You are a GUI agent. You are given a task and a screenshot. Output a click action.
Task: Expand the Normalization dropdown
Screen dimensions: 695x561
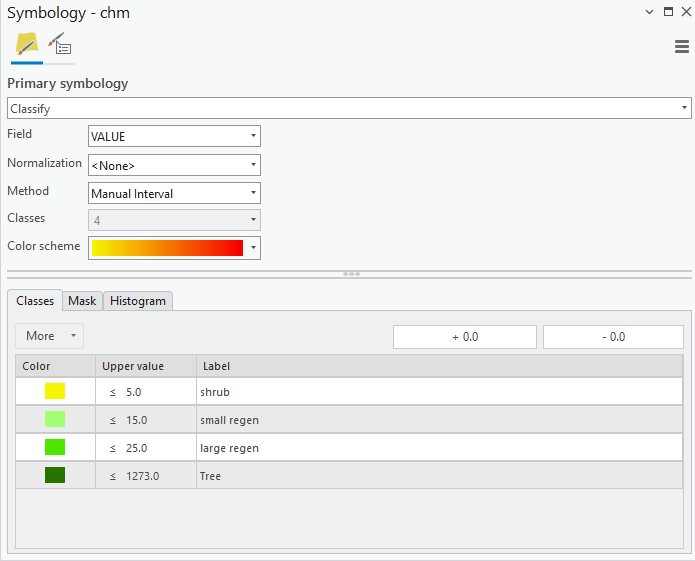(174, 165)
